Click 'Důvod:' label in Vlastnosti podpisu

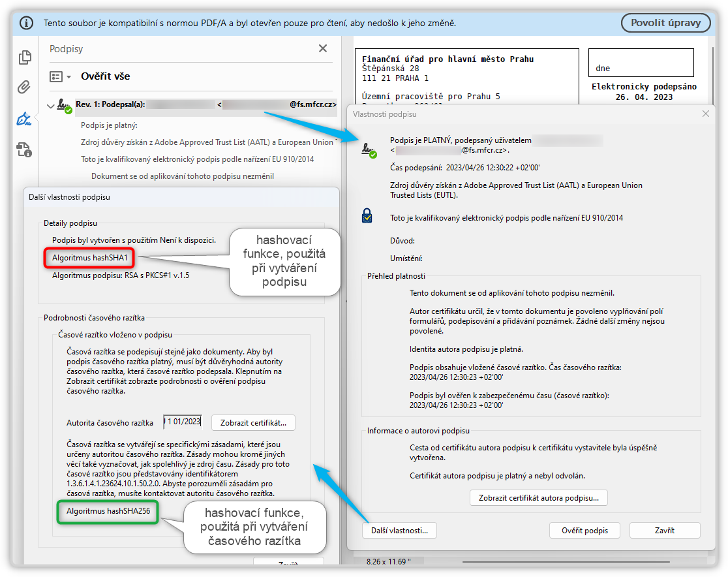[x=402, y=241]
